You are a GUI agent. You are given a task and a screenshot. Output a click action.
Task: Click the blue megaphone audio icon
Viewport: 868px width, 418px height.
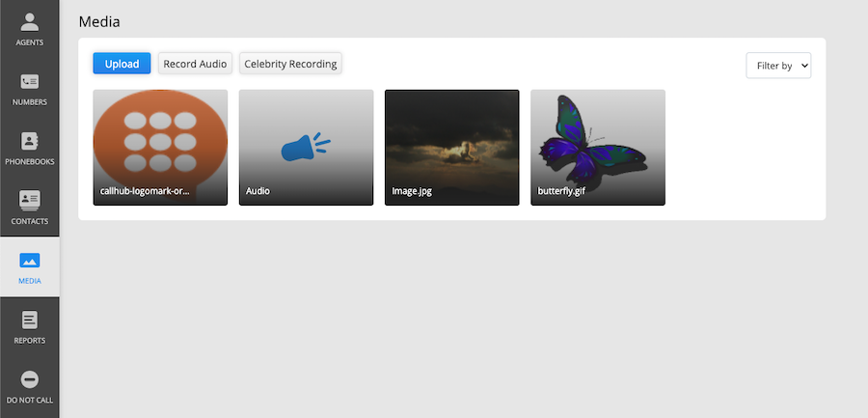coord(306,147)
